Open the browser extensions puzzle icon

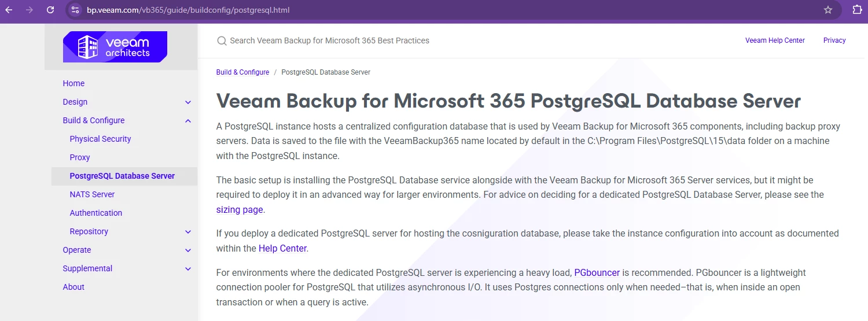tap(857, 10)
